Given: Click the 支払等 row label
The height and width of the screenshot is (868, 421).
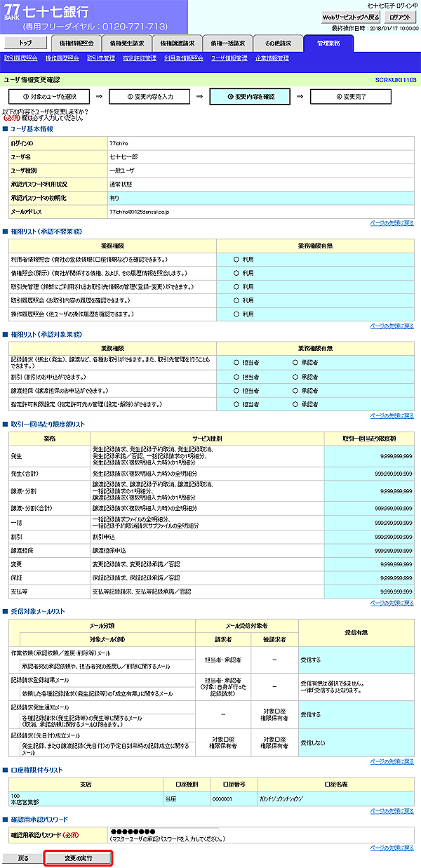Looking at the screenshot, I should click(x=18, y=592).
